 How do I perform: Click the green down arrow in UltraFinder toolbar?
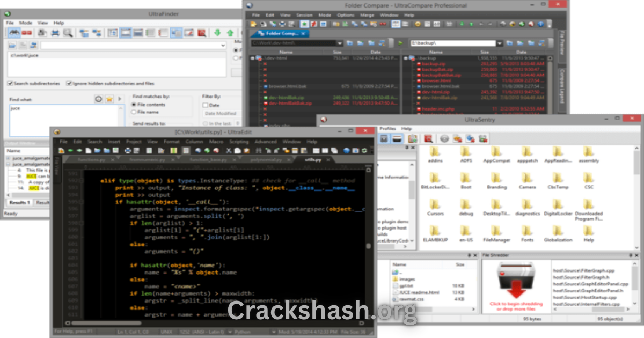click(x=217, y=33)
